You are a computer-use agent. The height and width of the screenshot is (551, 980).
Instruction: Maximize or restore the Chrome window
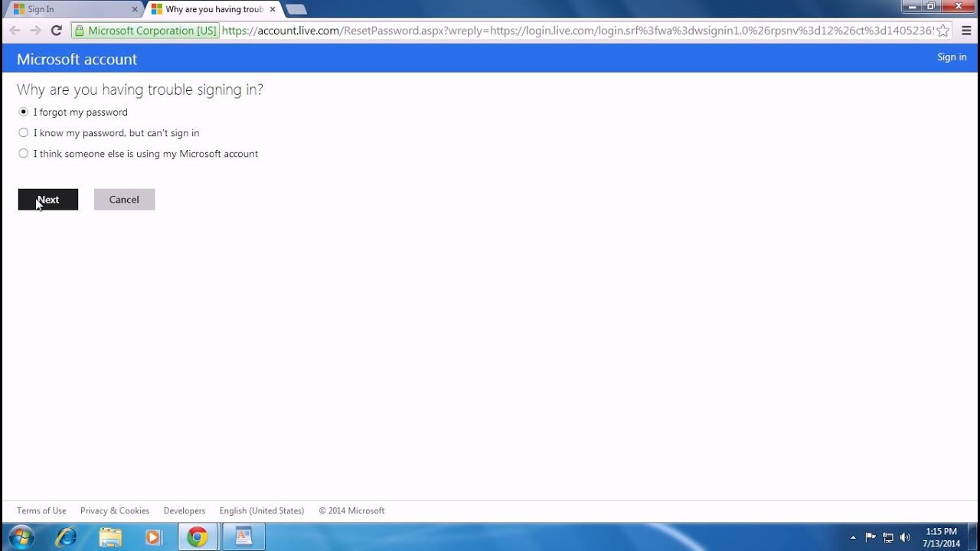coord(931,6)
